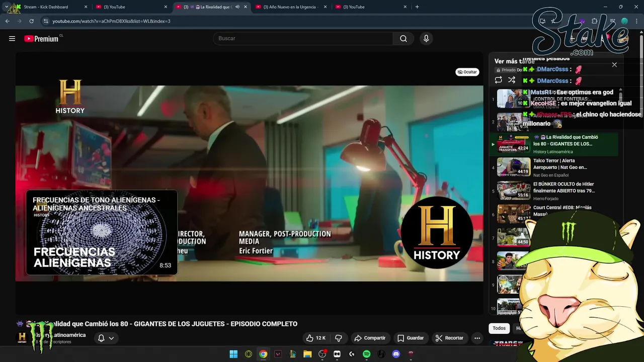Open notification bell dropdown for the channel

(106, 338)
